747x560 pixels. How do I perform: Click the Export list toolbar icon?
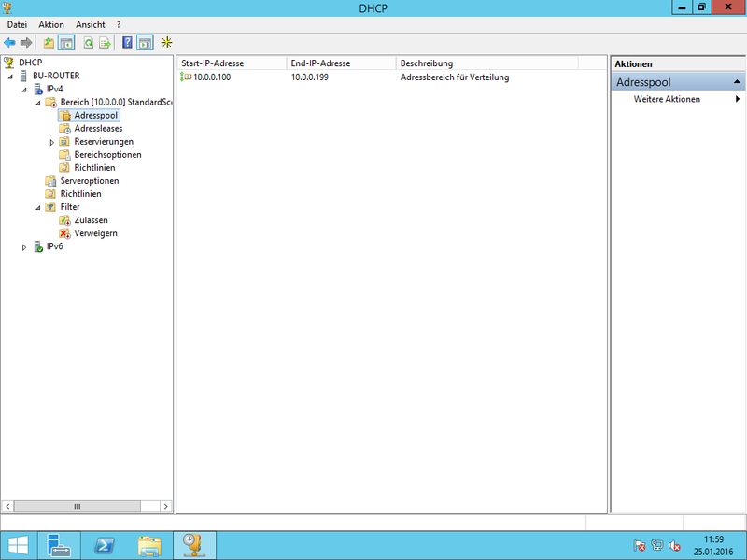[x=106, y=43]
